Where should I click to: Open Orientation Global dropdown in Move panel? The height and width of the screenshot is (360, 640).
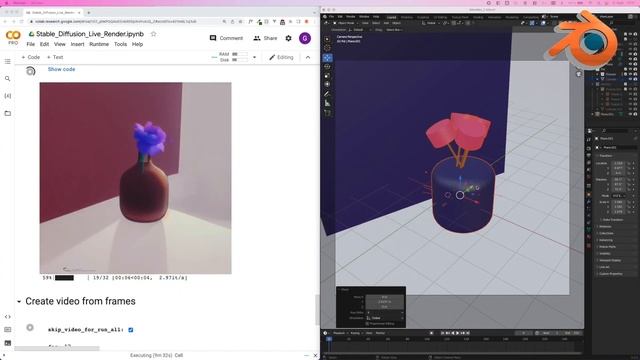click(x=384, y=318)
